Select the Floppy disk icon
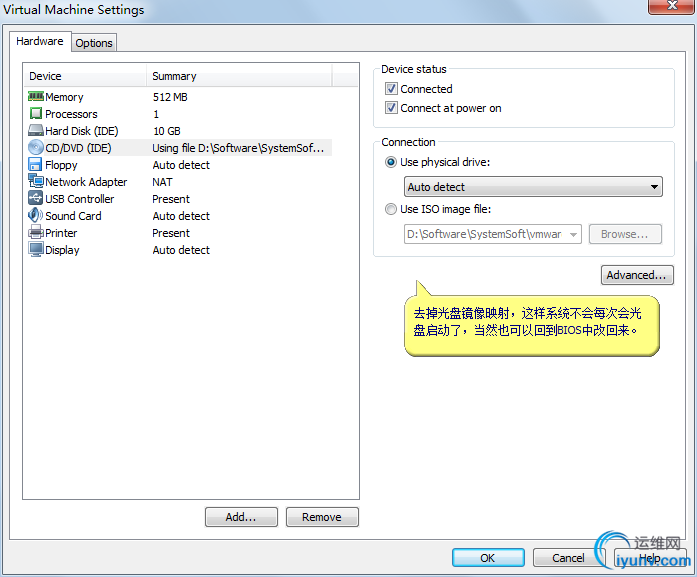 [35, 164]
